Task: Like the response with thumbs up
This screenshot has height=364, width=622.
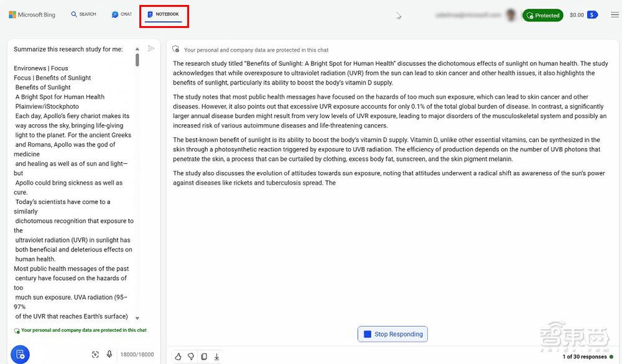Action: (x=179, y=357)
